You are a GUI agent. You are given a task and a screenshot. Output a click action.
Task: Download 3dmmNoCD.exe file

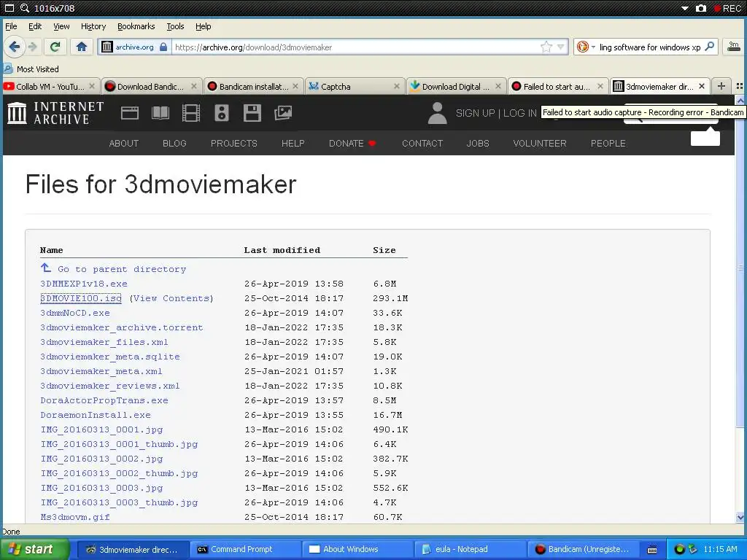click(x=75, y=313)
